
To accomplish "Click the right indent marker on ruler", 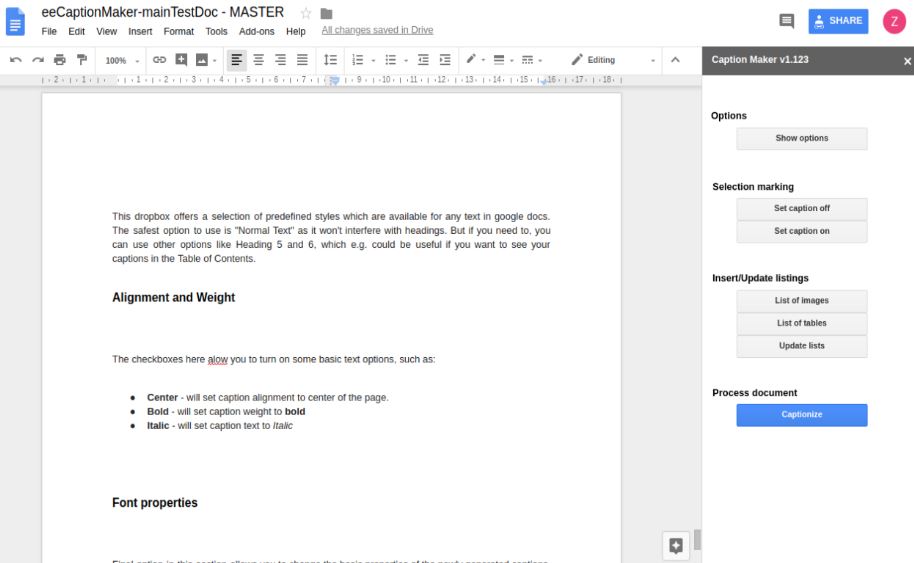I will pos(544,82).
